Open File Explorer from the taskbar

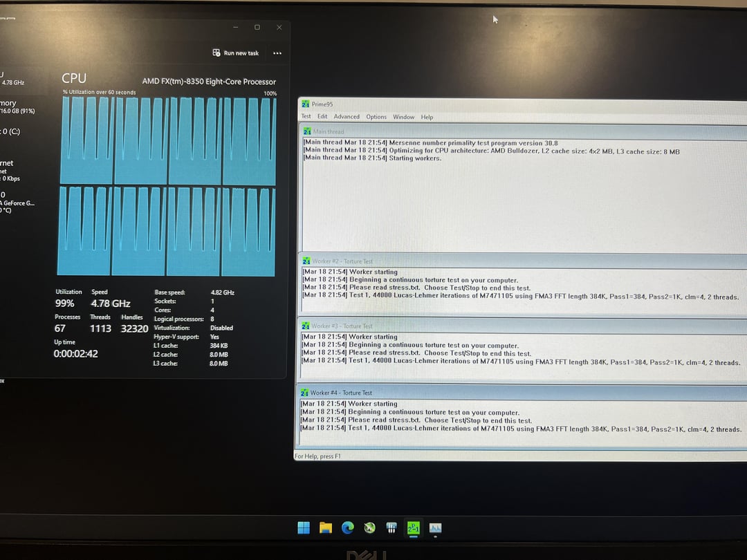[x=325, y=528]
